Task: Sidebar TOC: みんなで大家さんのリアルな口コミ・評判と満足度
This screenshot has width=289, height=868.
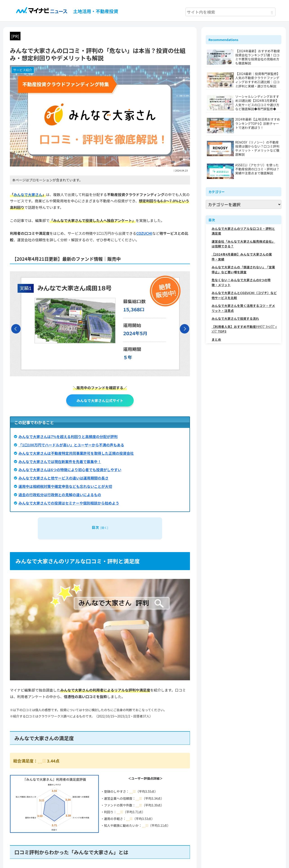Action: (243, 231)
